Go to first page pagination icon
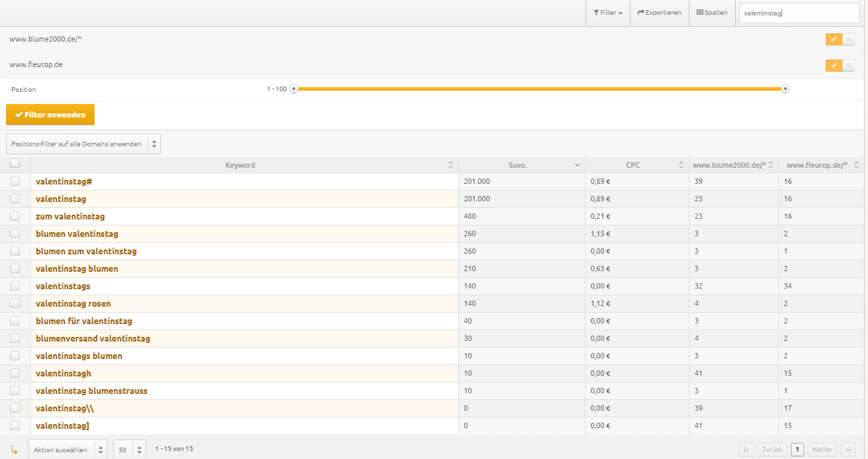868x459 pixels. tap(746, 450)
